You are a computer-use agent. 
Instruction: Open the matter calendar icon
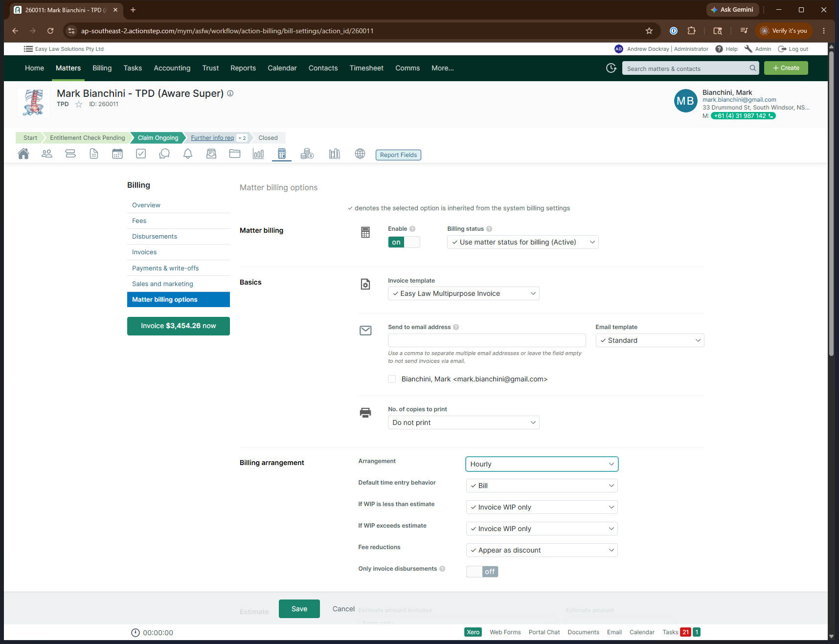(x=117, y=154)
